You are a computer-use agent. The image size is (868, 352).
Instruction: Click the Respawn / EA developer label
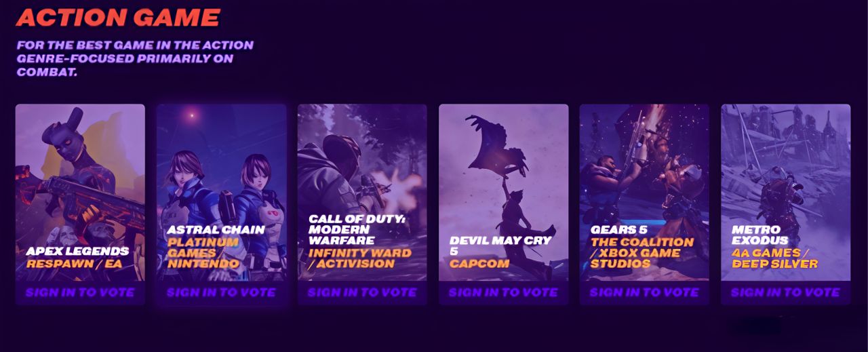pos(74,264)
